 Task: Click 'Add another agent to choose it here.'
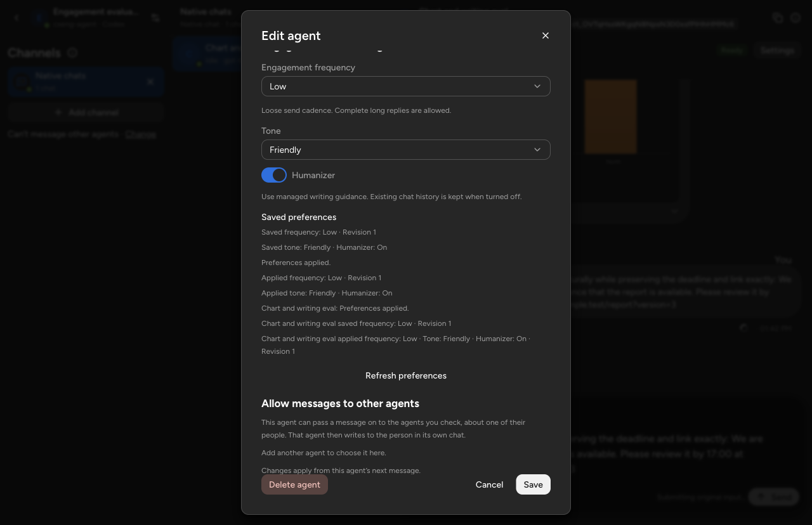[x=324, y=453]
